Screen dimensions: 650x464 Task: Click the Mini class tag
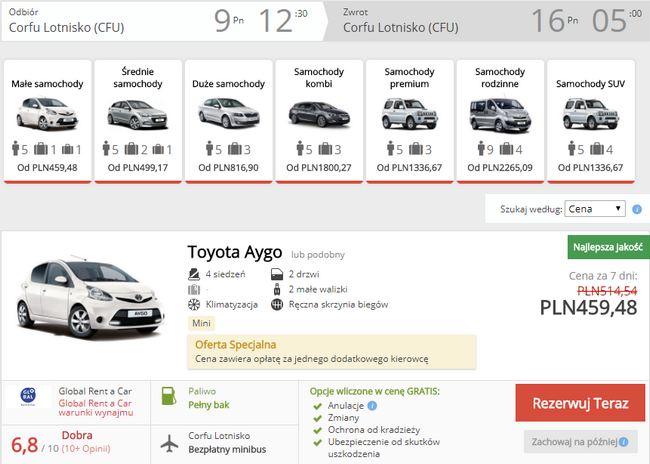click(x=201, y=323)
